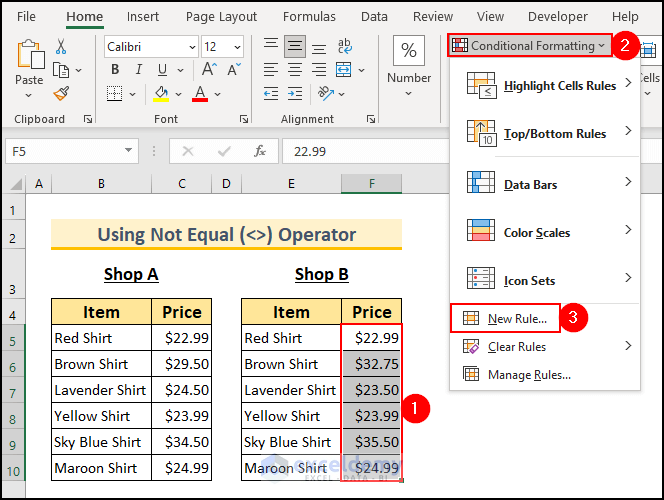Open the File tab
The width and height of the screenshot is (664, 500).
click(x=26, y=17)
